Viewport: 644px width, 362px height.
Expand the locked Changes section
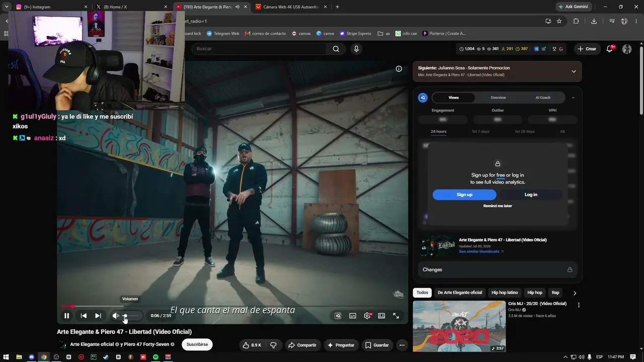pos(498,269)
